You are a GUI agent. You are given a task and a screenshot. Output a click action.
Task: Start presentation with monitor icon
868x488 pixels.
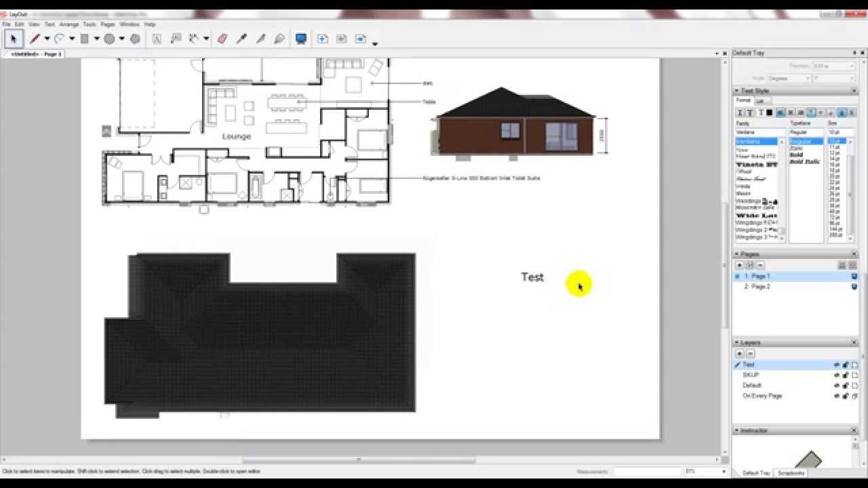tap(301, 39)
